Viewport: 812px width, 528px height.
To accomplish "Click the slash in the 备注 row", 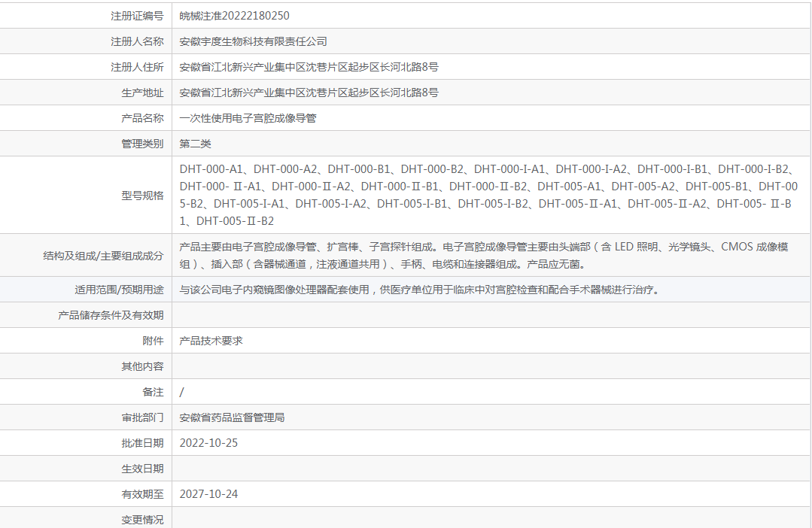I will click(182, 392).
